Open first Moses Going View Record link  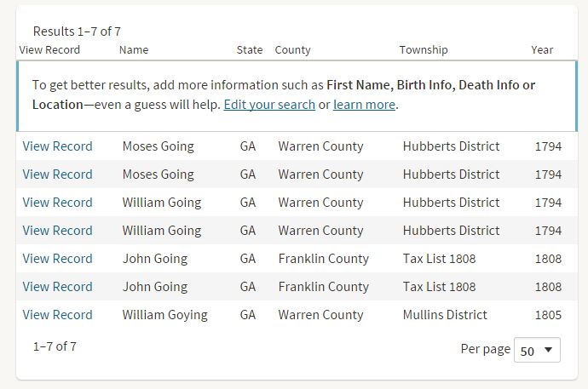57,146
